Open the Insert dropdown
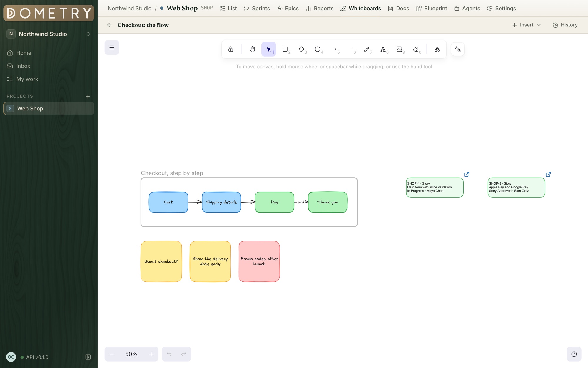The height and width of the screenshot is (368, 588). point(527,25)
